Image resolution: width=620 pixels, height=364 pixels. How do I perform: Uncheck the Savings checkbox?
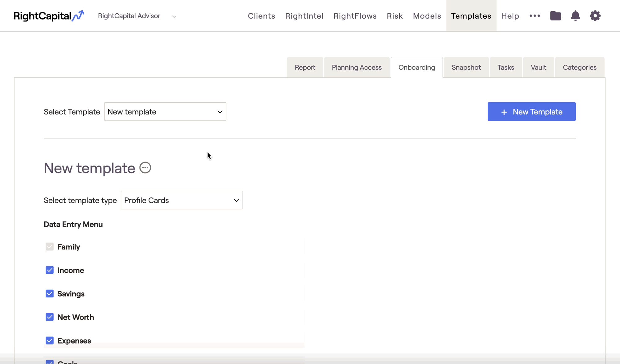pos(50,294)
